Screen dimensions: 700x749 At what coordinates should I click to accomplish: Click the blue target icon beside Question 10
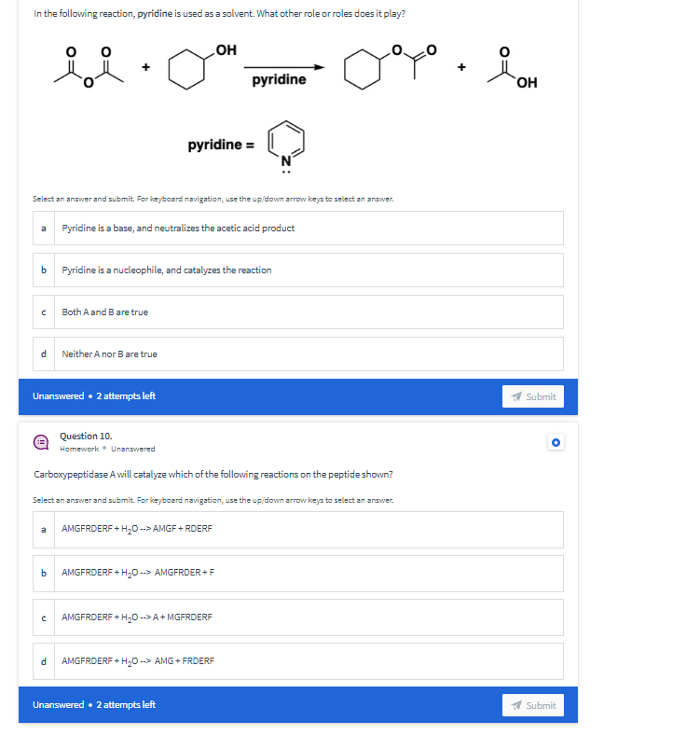click(x=556, y=442)
